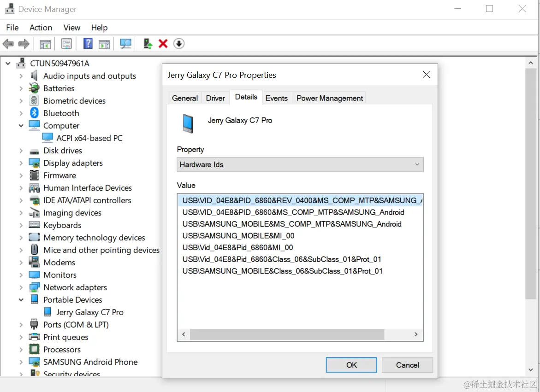Open the Action menu

pyautogui.click(x=41, y=28)
